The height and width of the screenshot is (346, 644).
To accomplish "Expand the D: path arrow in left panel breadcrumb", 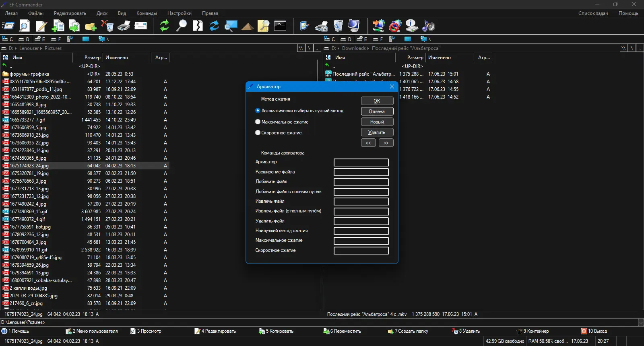I will 16,48.
